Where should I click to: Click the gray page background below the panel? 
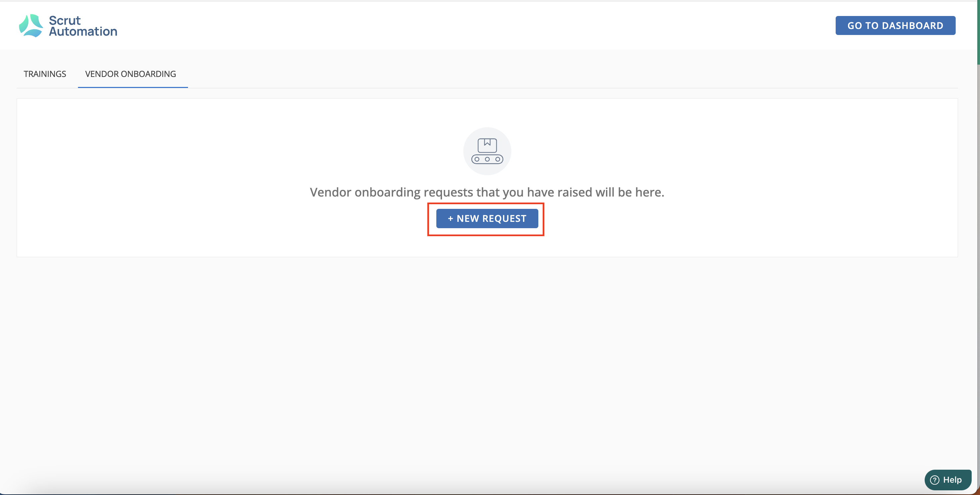[x=487, y=361]
